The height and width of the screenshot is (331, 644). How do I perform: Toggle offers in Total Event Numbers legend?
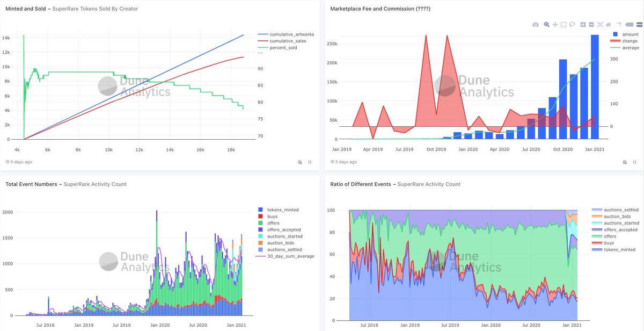pyautogui.click(x=270, y=223)
